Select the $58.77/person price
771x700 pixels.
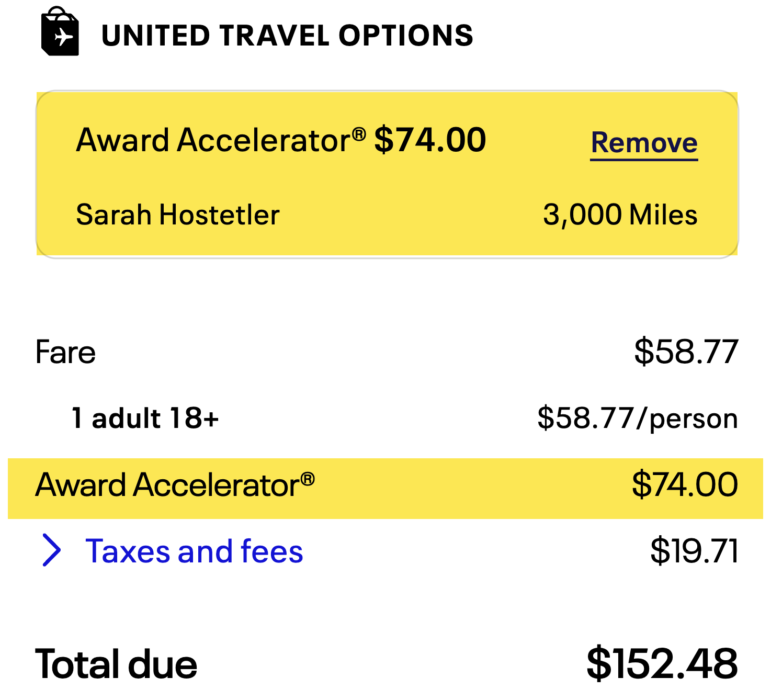[637, 417]
